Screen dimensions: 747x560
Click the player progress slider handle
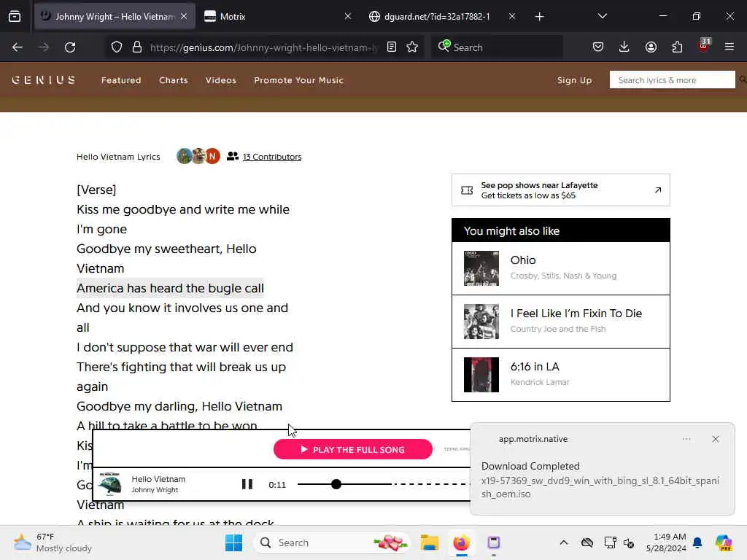click(x=336, y=484)
